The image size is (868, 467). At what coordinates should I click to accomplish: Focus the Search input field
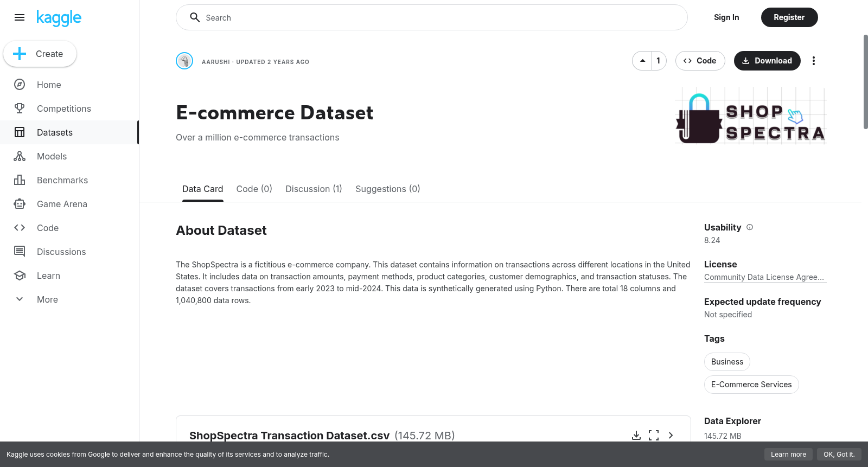pos(432,17)
